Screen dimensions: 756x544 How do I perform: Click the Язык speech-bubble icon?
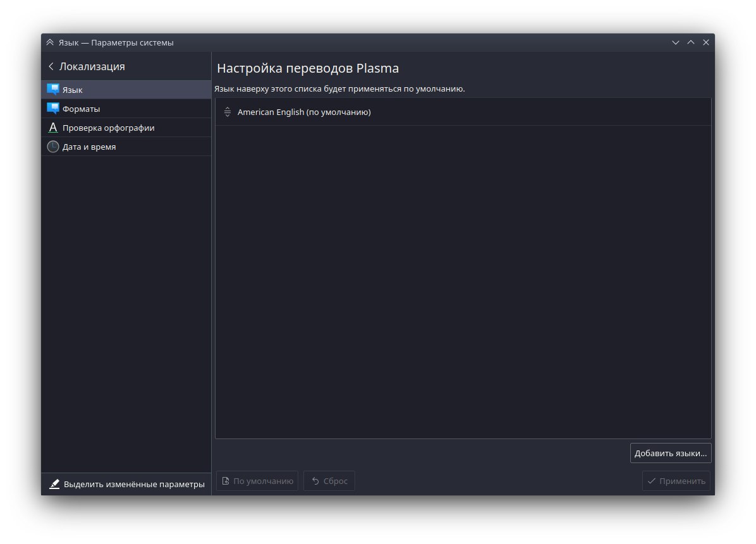coord(53,90)
